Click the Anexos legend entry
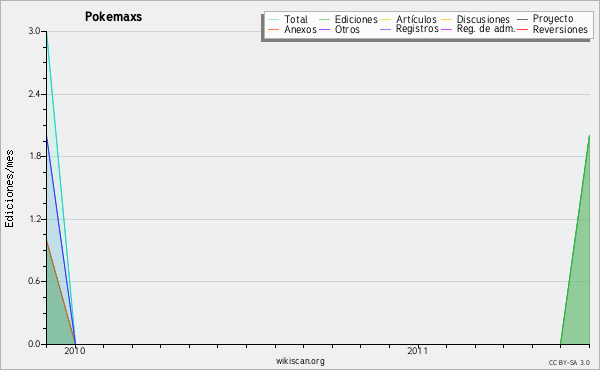The width and height of the screenshot is (600, 370). click(292, 29)
